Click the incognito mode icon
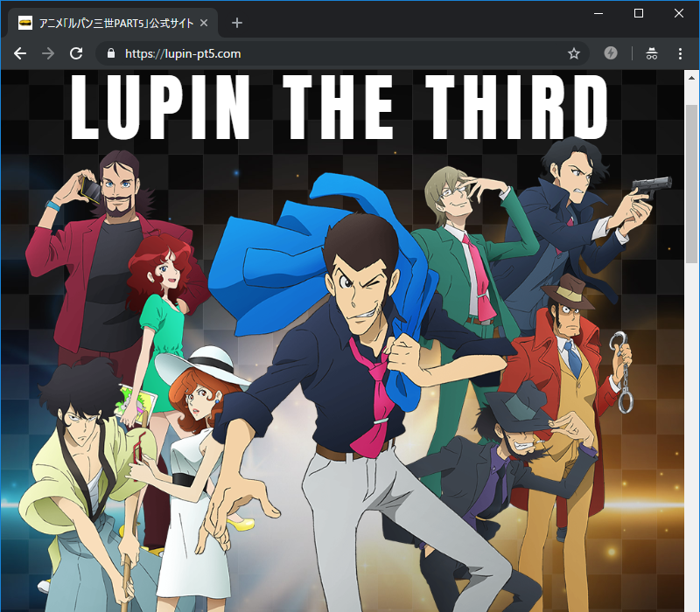Image resolution: width=700 pixels, height=612 pixels. click(x=652, y=53)
